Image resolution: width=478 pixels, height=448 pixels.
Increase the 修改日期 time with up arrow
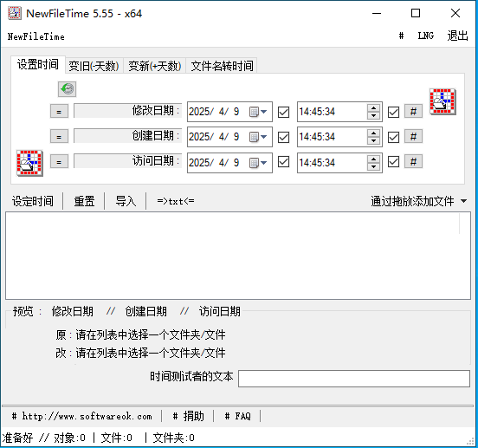tap(373, 108)
